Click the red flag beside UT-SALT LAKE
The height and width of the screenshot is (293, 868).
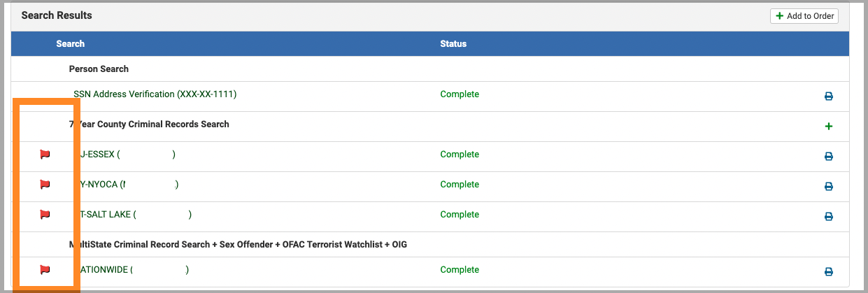(x=45, y=215)
